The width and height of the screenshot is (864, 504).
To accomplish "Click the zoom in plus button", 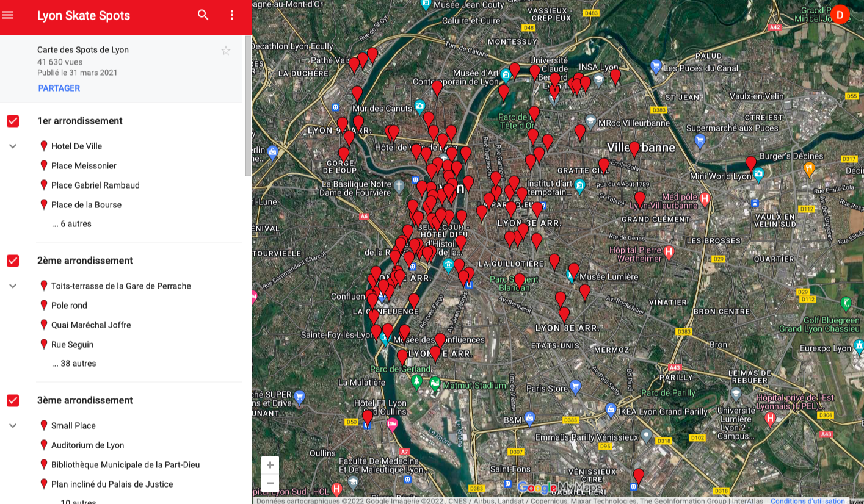I will (x=270, y=465).
